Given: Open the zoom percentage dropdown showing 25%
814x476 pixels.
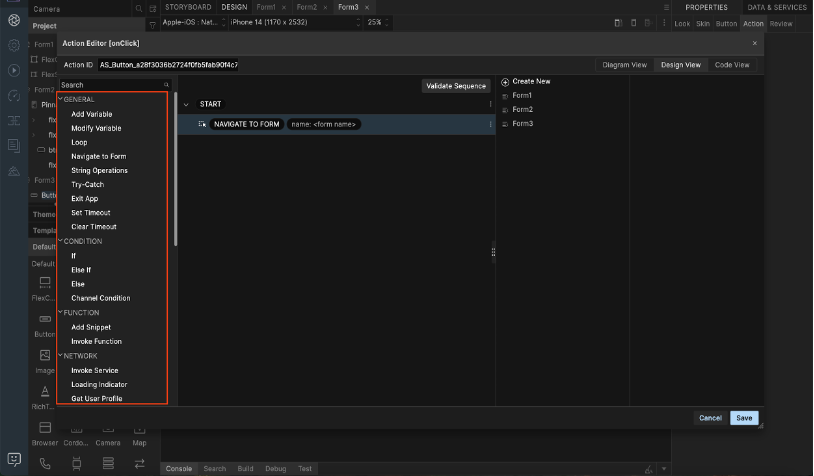Looking at the screenshot, I should click(x=378, y=22).
